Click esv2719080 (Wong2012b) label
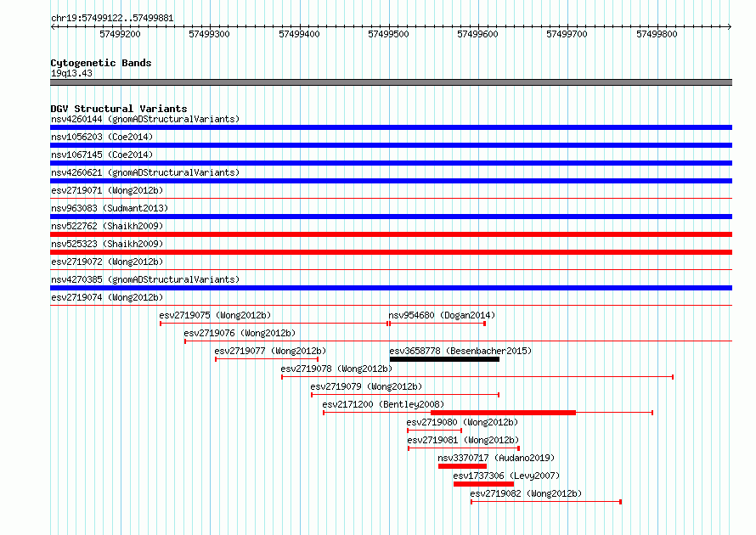This screenshot has height=535, width=756. [462, 422]
